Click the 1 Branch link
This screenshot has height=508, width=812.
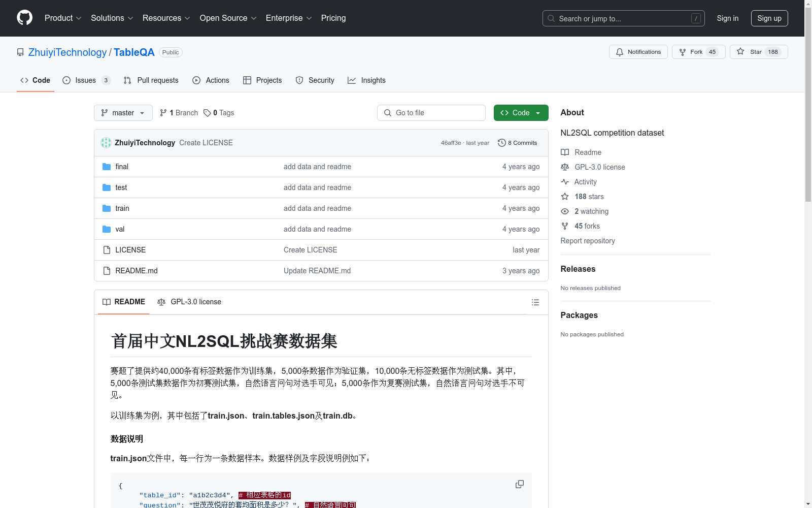point(179,113)
